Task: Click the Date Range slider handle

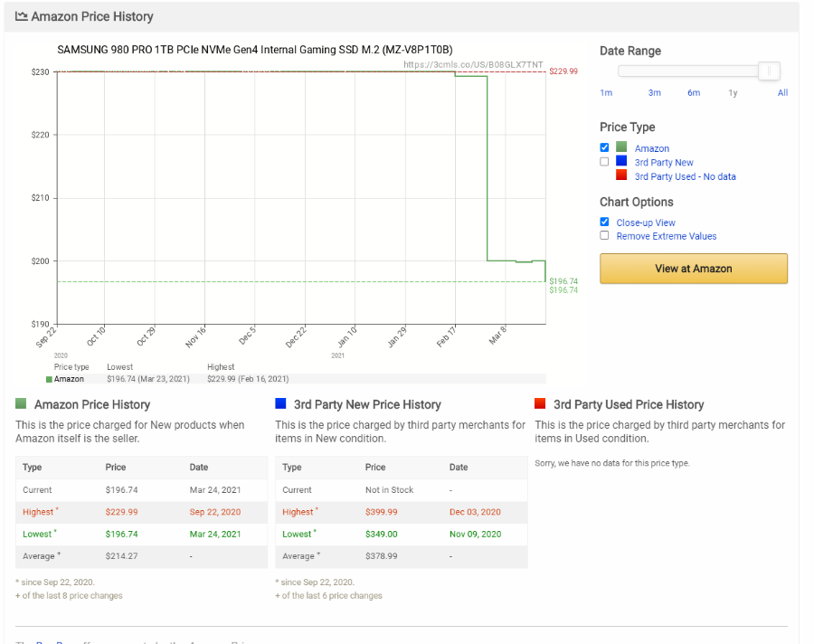Action: pos(770,71)
